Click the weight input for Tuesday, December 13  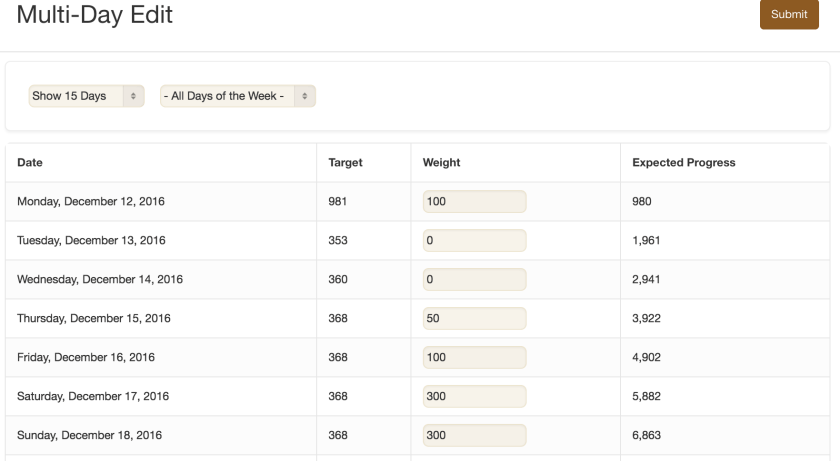(474, 241)
